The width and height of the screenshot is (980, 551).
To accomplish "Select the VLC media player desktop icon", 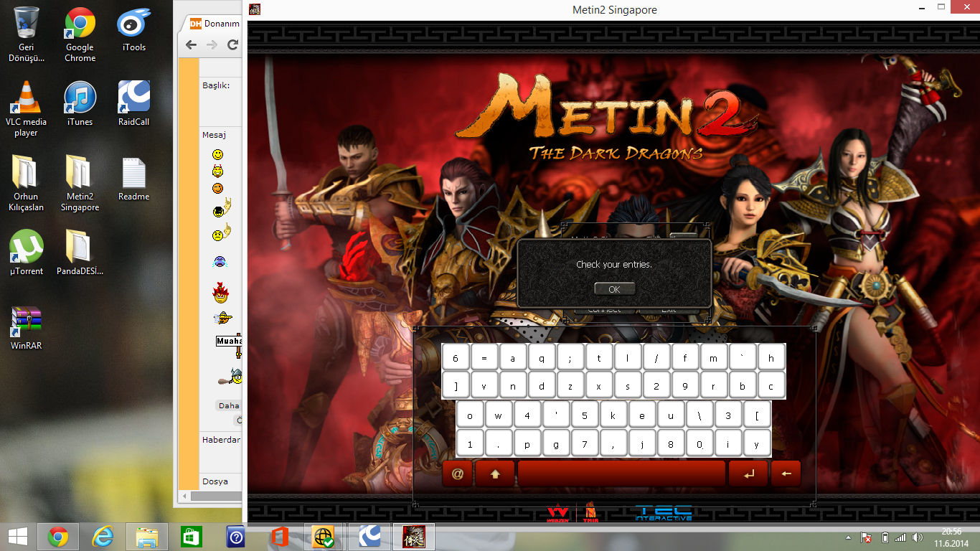I will pyautogui.click(x=27, y=109).
